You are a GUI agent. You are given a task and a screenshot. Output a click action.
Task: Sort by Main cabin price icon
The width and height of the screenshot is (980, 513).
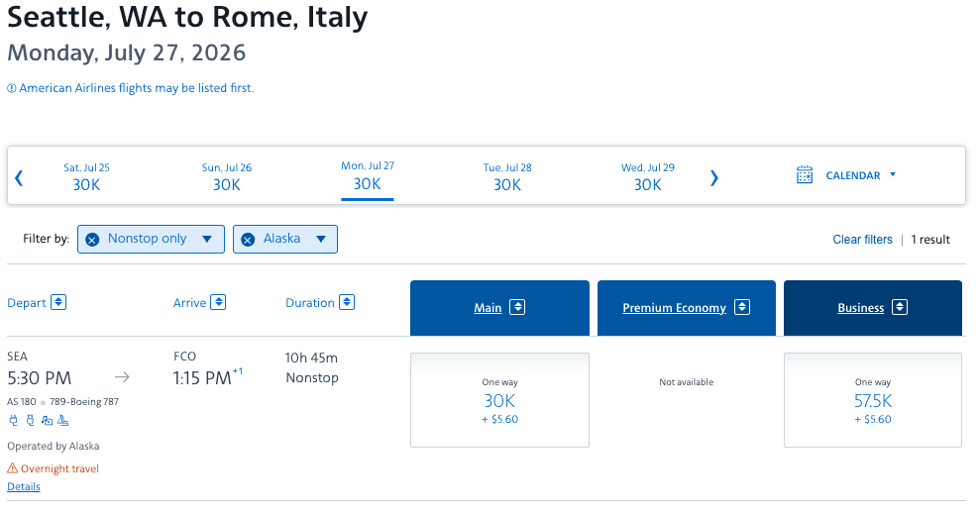517,307
